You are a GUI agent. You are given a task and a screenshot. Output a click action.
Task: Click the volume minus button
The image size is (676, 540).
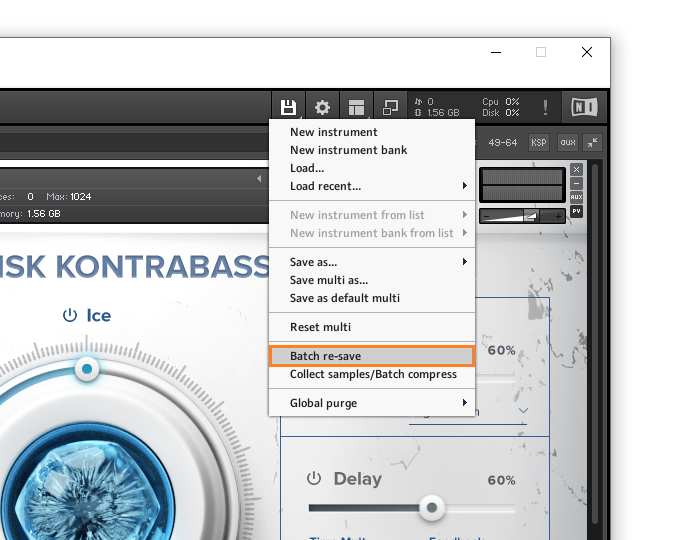tap(487, 216)
